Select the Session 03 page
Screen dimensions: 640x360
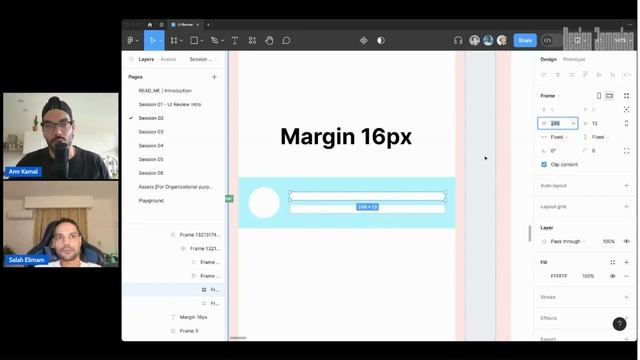151,132
